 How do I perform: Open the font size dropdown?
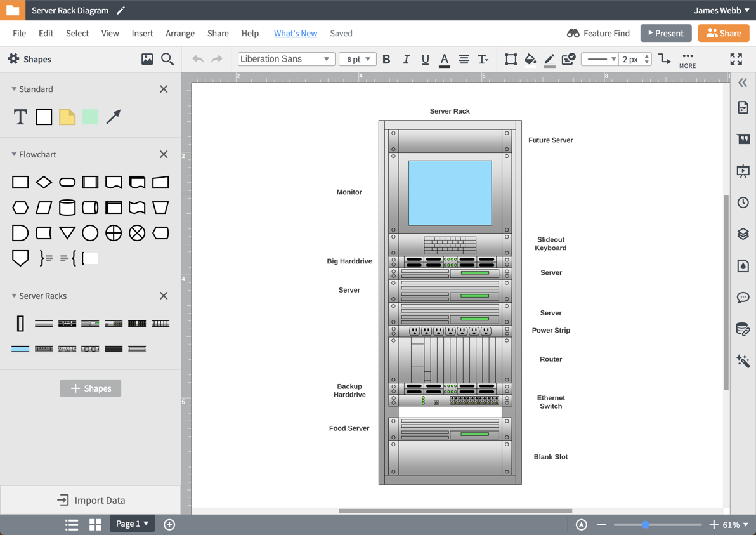[357, 58]
